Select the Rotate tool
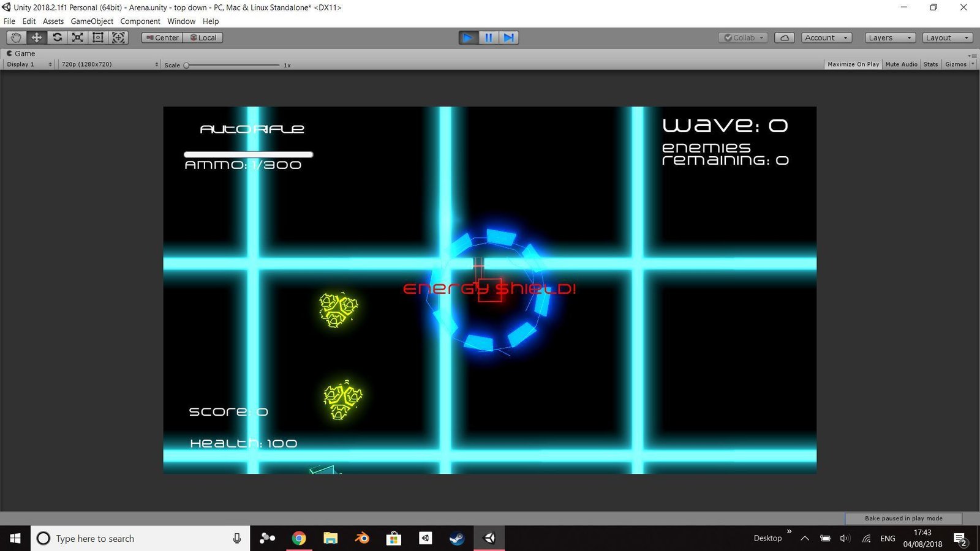 57,37
